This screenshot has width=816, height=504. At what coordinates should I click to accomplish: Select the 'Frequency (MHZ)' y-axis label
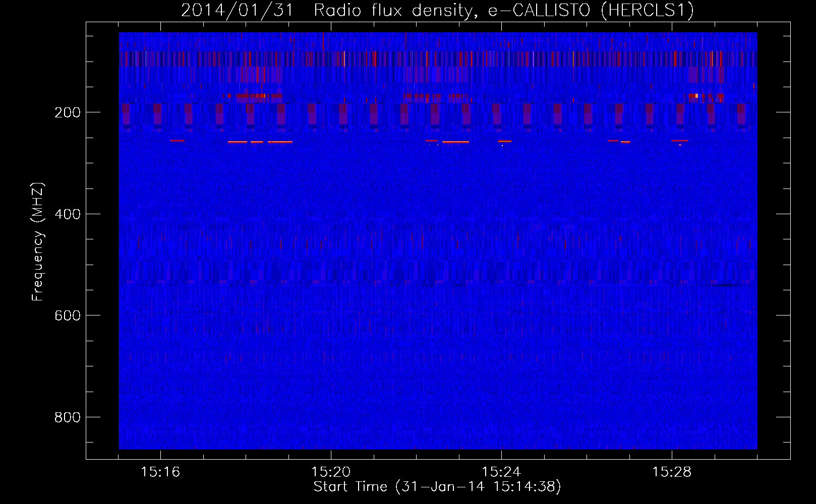point(38,242)
